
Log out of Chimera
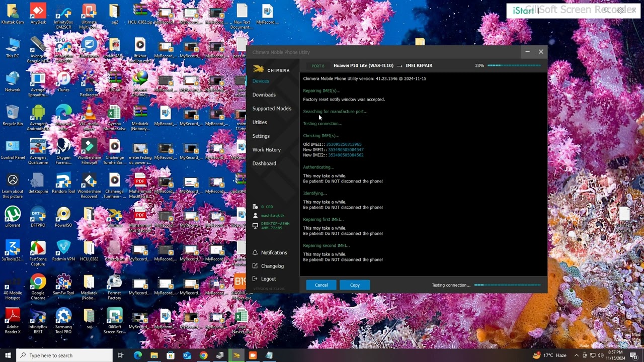tap(264, 279)
